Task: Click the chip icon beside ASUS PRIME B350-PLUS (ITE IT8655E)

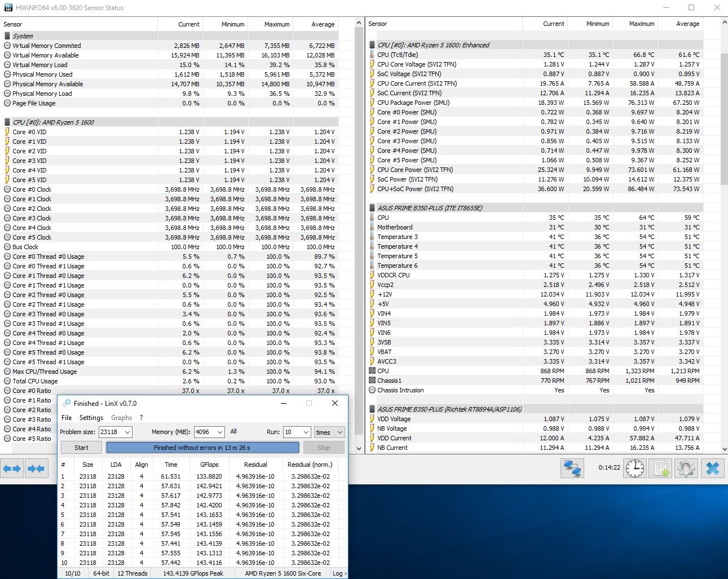Action: pyautogui.click(x=372, y=208)
